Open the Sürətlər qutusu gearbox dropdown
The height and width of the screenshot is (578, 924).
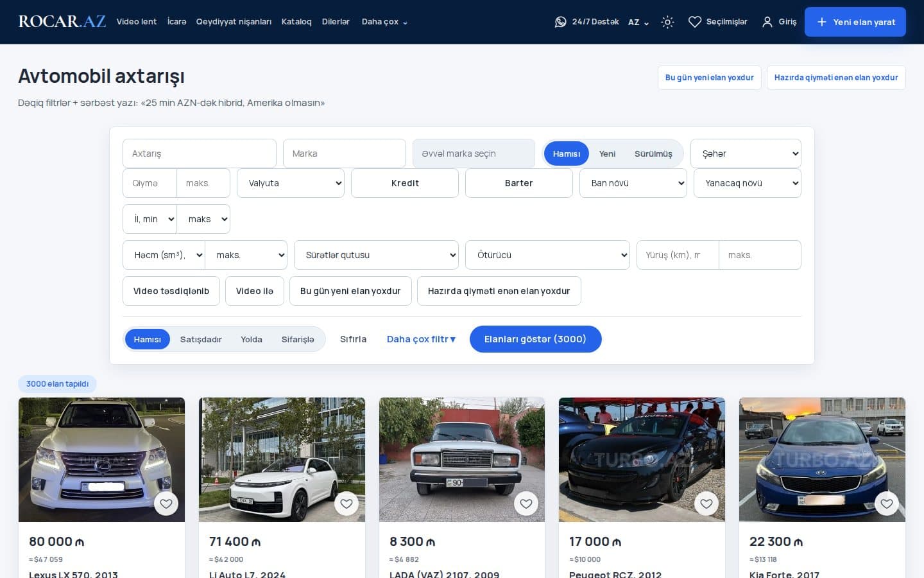[376, 255]
